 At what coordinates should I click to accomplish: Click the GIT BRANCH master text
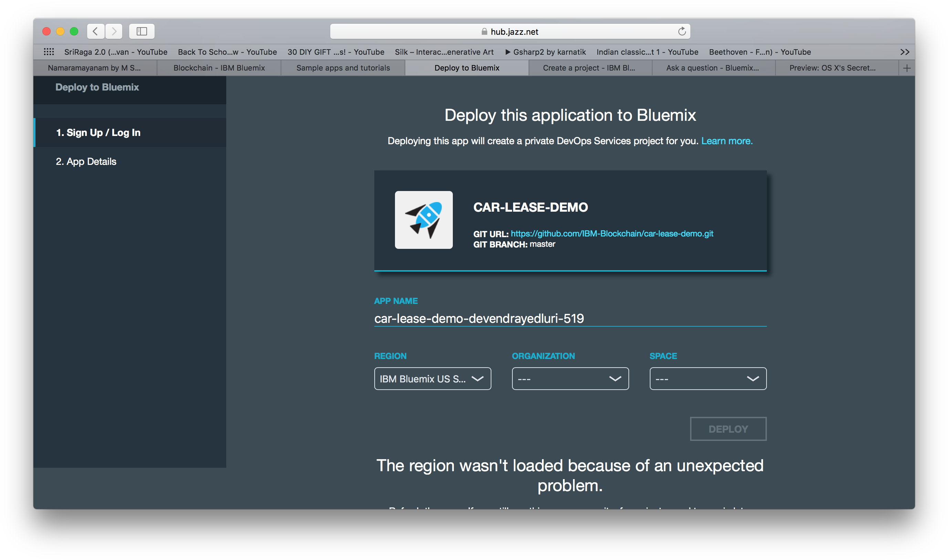point(514,244)
